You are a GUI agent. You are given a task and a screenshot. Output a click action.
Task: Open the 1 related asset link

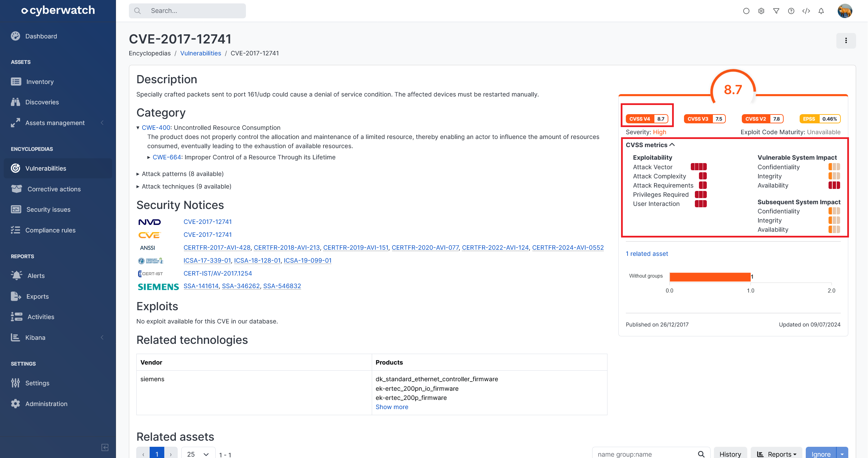(x=647, y=254)
